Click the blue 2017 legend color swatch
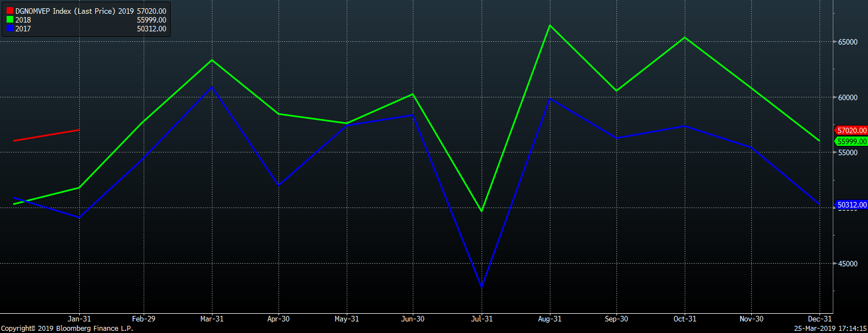Screen dimensions: 868x333 (10, 29)
